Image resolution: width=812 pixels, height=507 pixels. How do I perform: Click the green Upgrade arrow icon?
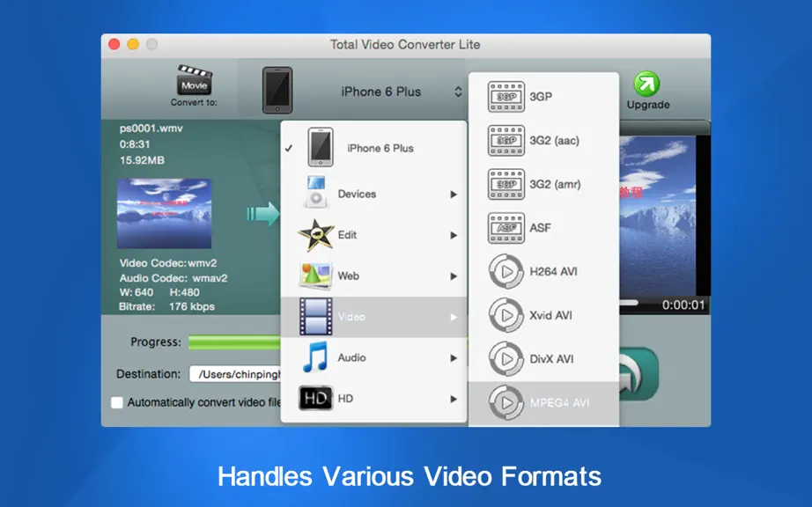click(646, 84)
